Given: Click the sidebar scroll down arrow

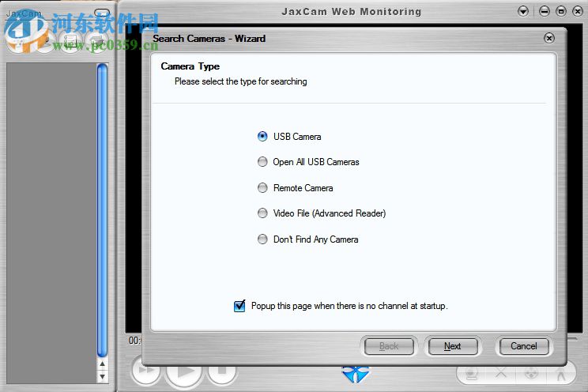Looking at the screenshot, I should pyautogui.click(x=102, y=376).
